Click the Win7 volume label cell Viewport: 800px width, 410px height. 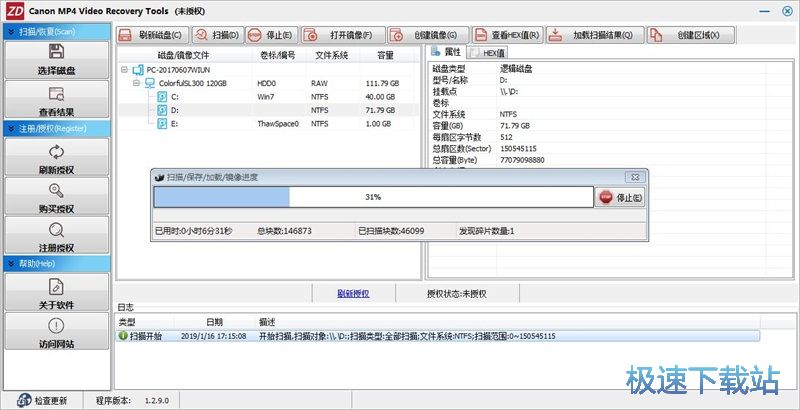266,96
